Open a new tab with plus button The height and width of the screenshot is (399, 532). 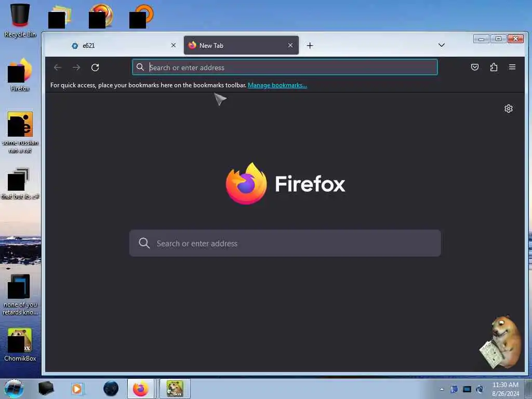[x=310, y=46]
